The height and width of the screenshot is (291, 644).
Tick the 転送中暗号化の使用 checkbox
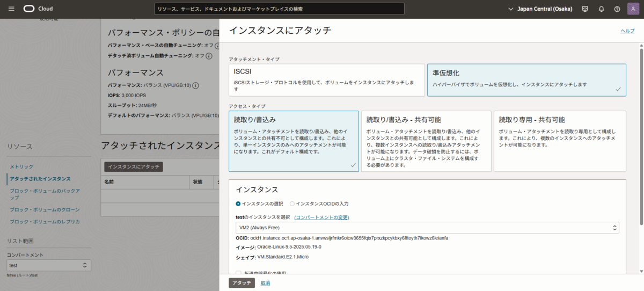pyautogui.click(x=239, y=273)
